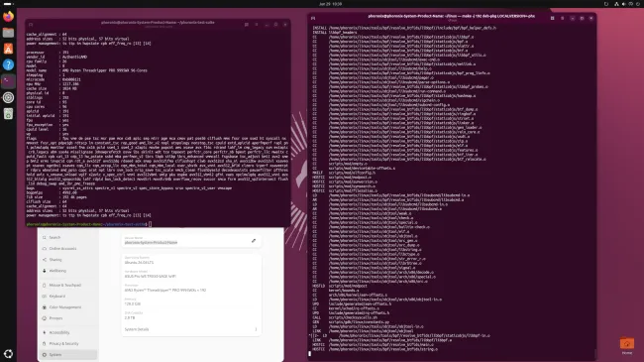Open the clock and calendar in the top bar
Viewport: 644px width, 362px height.
click(330, 4)
